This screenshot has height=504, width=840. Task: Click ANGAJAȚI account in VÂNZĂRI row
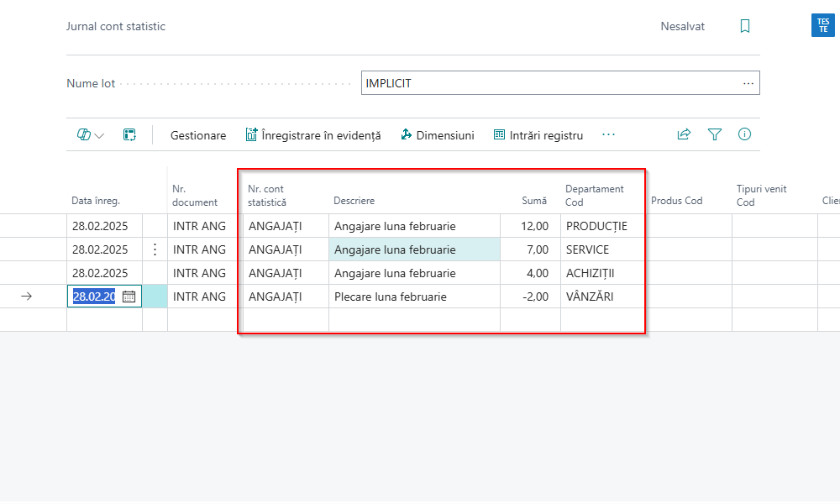(x=286, y=297)
